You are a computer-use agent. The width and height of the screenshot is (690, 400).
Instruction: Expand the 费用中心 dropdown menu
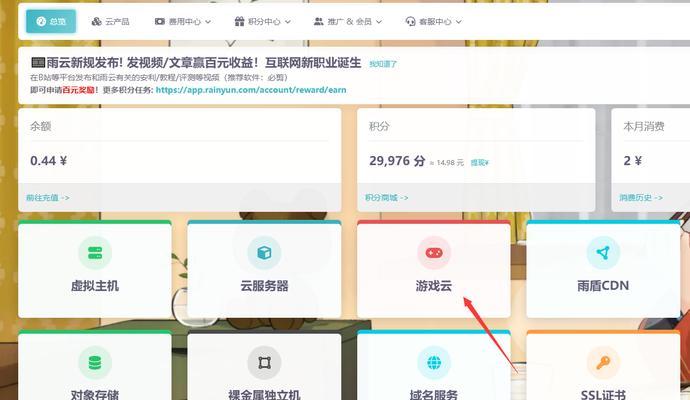[x=183, y=22]
